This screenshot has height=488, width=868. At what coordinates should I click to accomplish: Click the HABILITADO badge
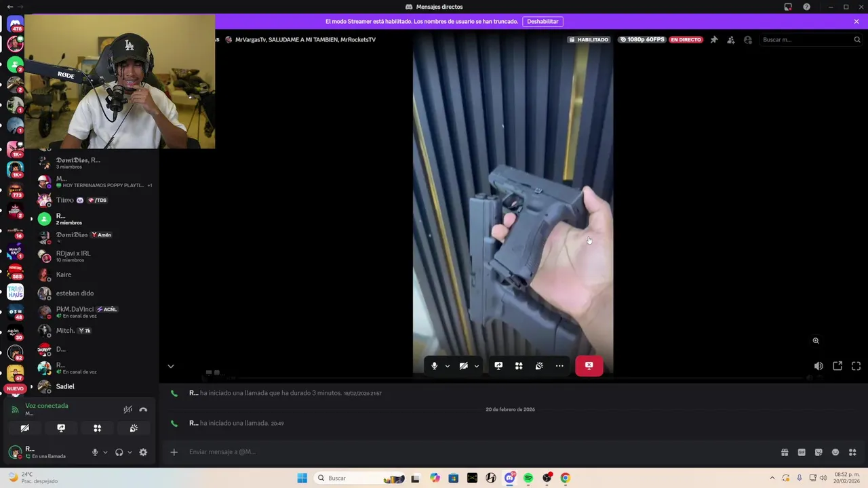pos(589,40)
